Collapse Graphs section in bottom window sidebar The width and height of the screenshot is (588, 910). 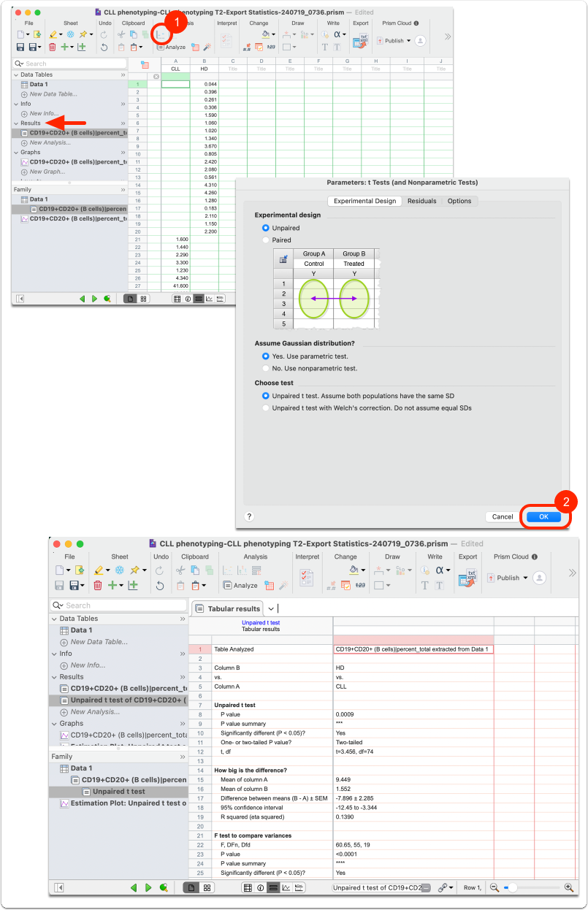(54, 724)
